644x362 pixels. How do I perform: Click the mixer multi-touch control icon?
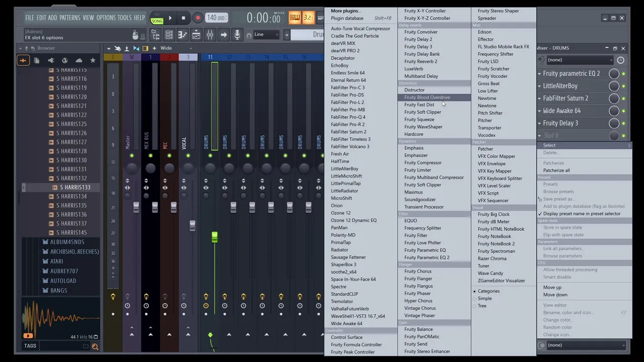tap(117, 48)
